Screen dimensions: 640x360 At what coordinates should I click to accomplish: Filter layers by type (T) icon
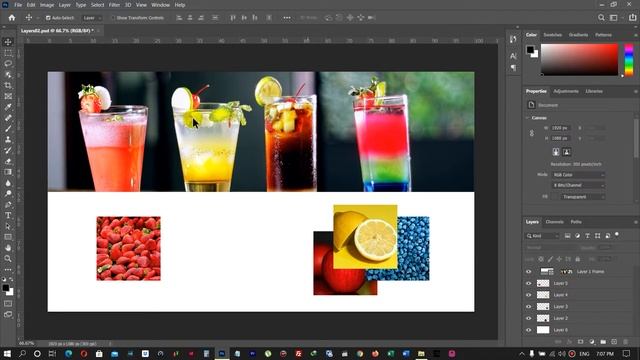587,236
